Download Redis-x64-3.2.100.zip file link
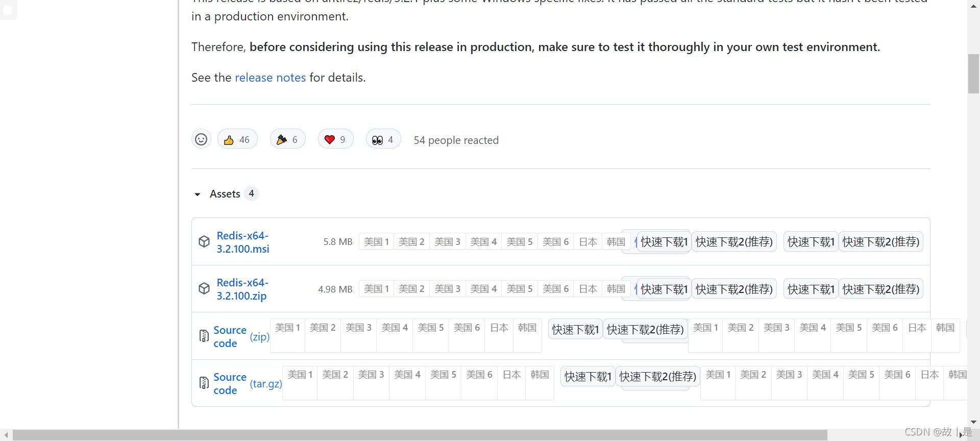 [x=242, y=289]
